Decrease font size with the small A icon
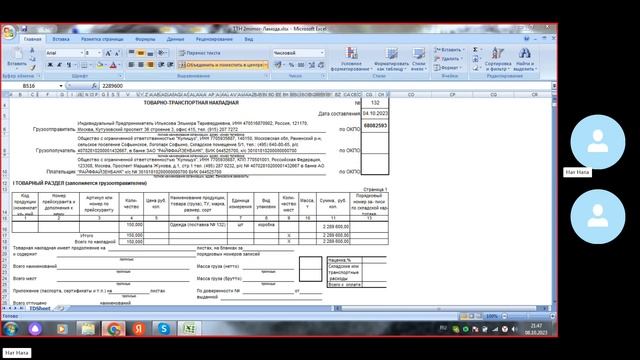640x360 pixels. [x=117, y=53]
